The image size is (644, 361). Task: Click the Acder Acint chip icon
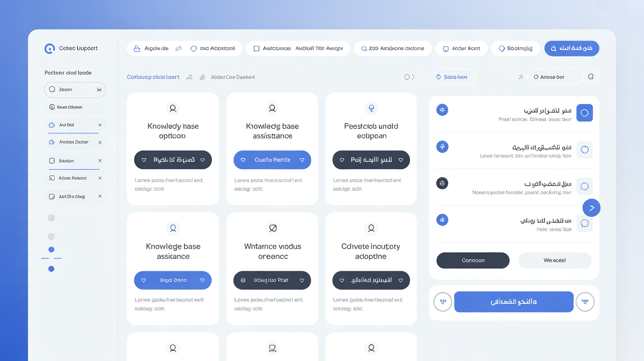pos(446,49)
